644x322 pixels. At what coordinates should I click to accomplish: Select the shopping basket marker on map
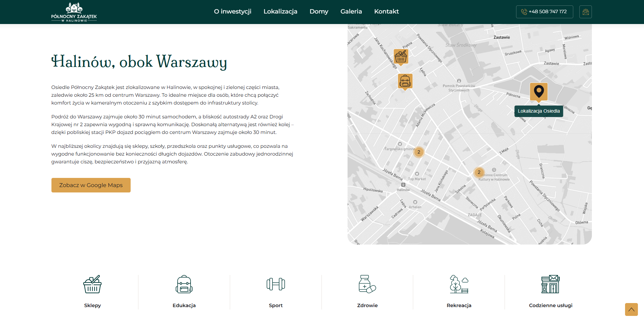tap(401, 57)
